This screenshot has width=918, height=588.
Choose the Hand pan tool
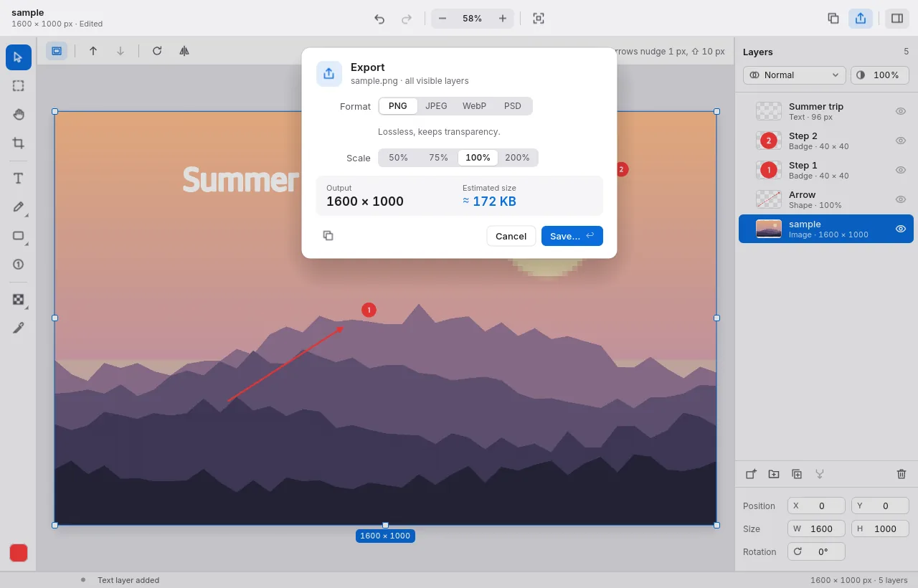tap(19, 115)
